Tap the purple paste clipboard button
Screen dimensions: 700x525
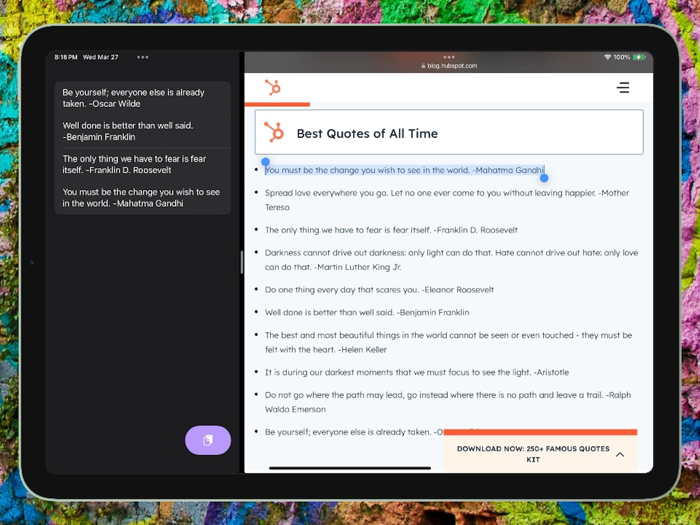(208, 440)
